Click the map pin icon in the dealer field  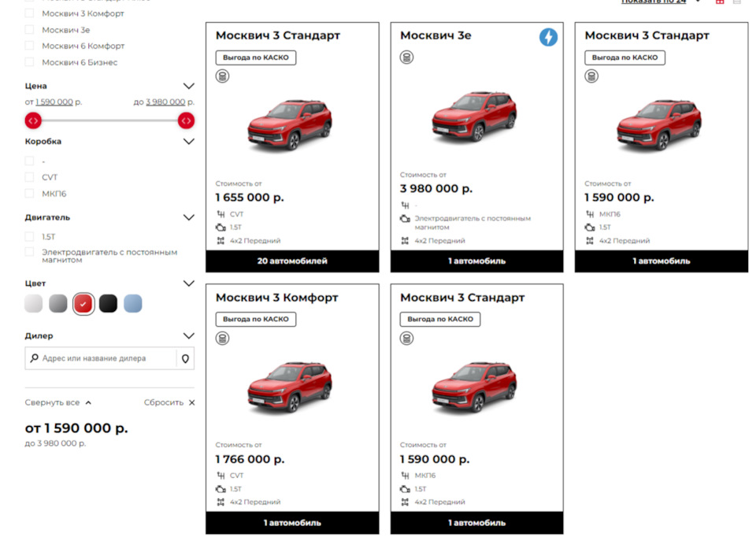(x=185, y=358)
